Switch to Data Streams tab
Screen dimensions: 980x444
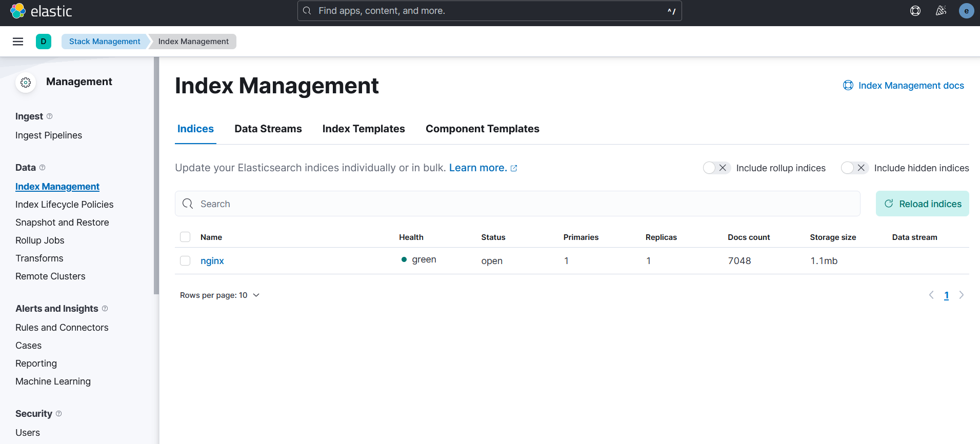[268, 129]
